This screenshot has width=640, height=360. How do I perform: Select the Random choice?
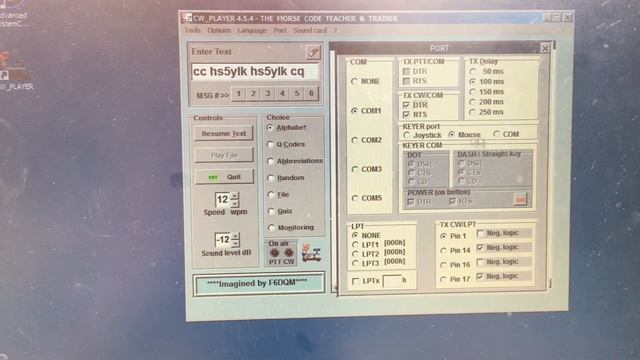pos(286,178)
